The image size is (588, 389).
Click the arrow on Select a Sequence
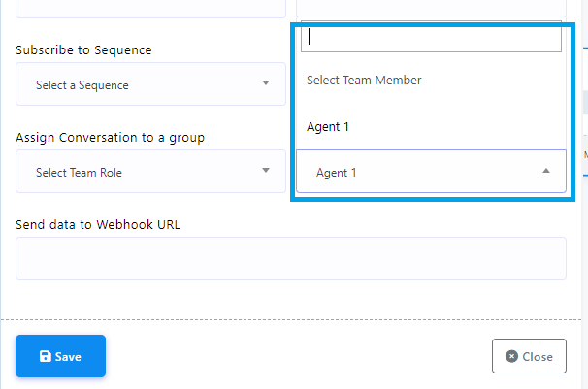click(266, 83)
